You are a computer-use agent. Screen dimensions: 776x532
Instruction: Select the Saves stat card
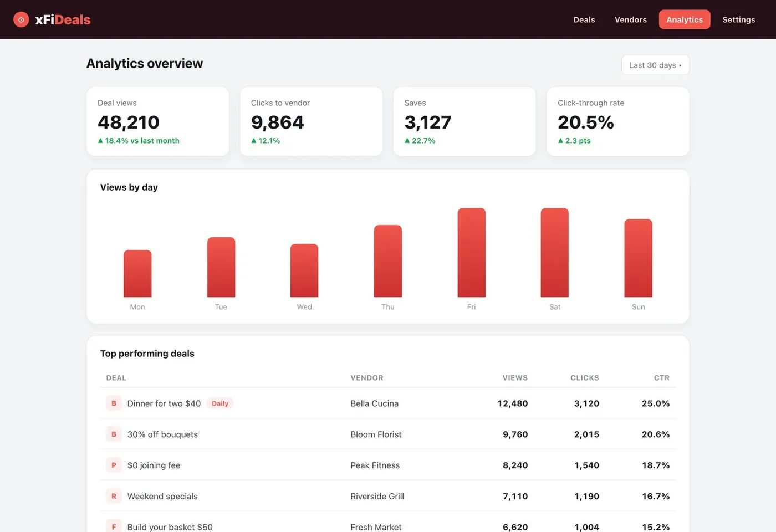(464, 121)
